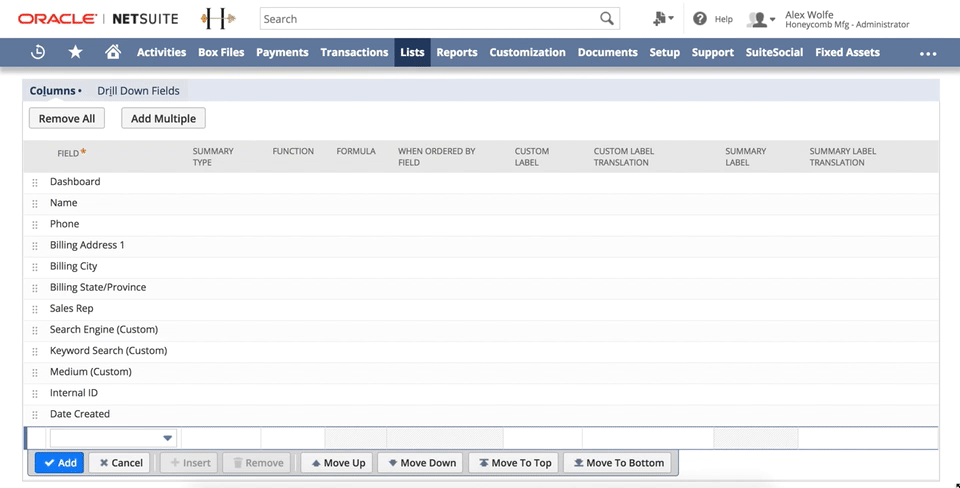Open the Create New menu icon

[x=661, y=19]
